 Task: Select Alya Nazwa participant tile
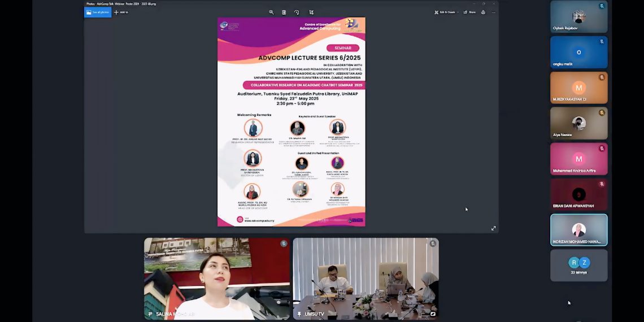pyautogui.click(x=578, y=123)
